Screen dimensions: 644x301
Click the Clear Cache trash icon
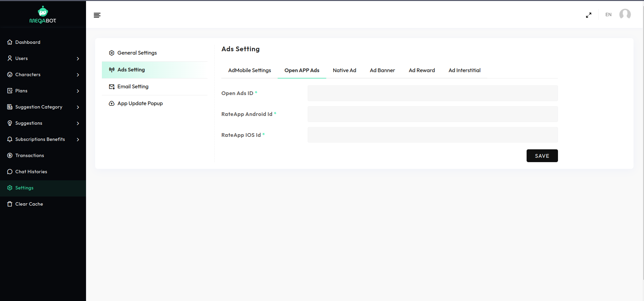10,204
